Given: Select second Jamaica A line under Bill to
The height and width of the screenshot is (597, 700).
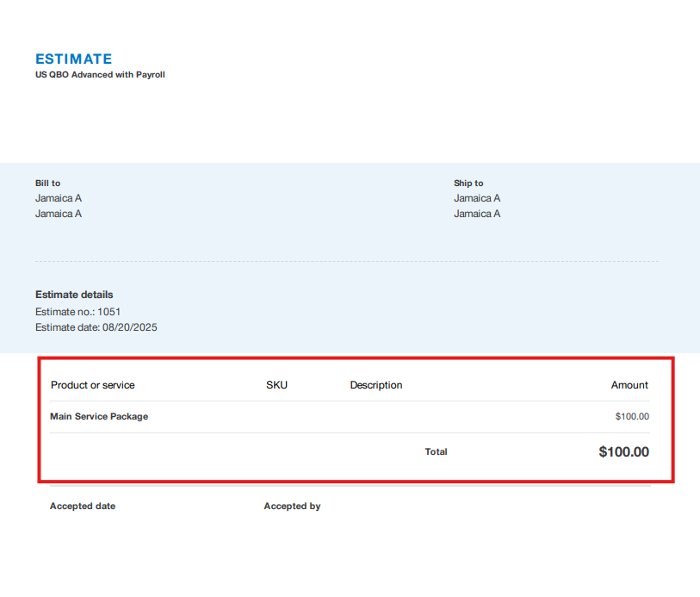Looking at the screenshot, I should [59, 214].
